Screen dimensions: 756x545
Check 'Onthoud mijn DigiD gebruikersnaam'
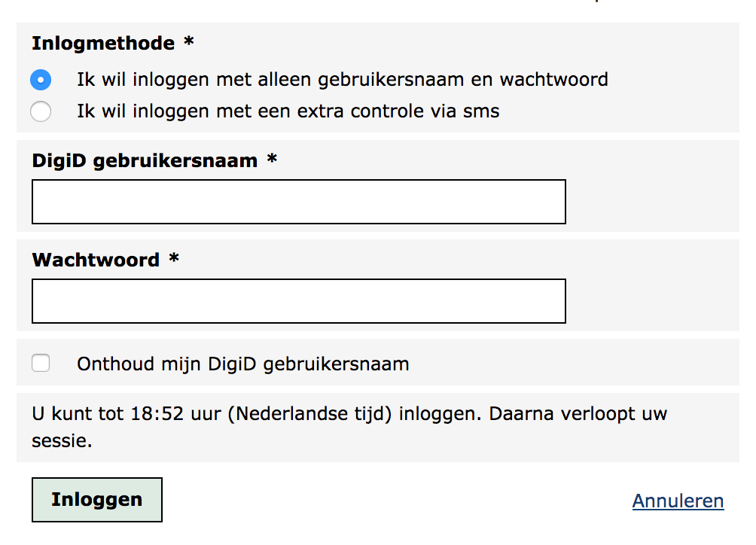41,363
